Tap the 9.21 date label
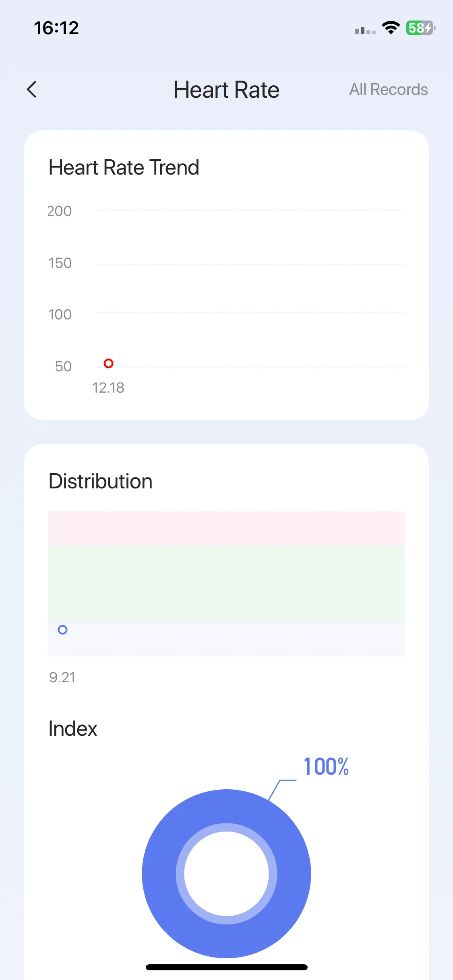The height and width of the screenshot is (980, 453). click(62, 677)
